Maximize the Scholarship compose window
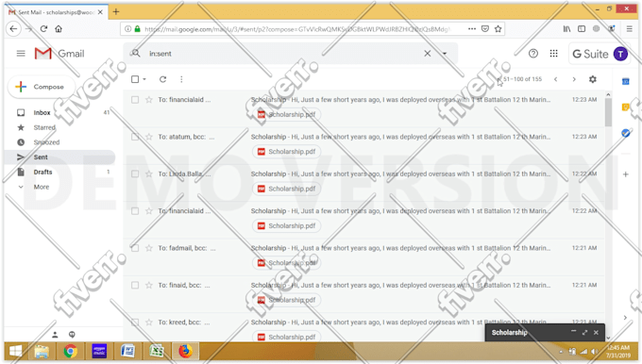The width and height of the screenshot is (642, 364). [x=584, y=333]
